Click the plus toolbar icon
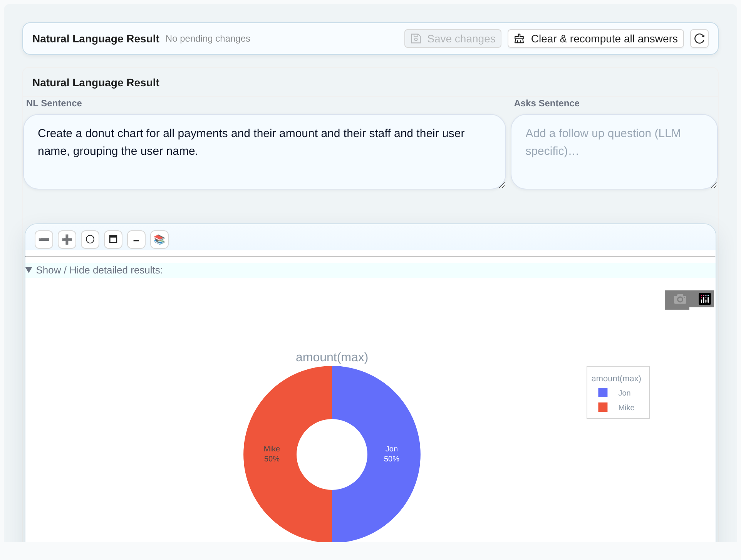This screenshot has height=560, width=741. point(67,240)
